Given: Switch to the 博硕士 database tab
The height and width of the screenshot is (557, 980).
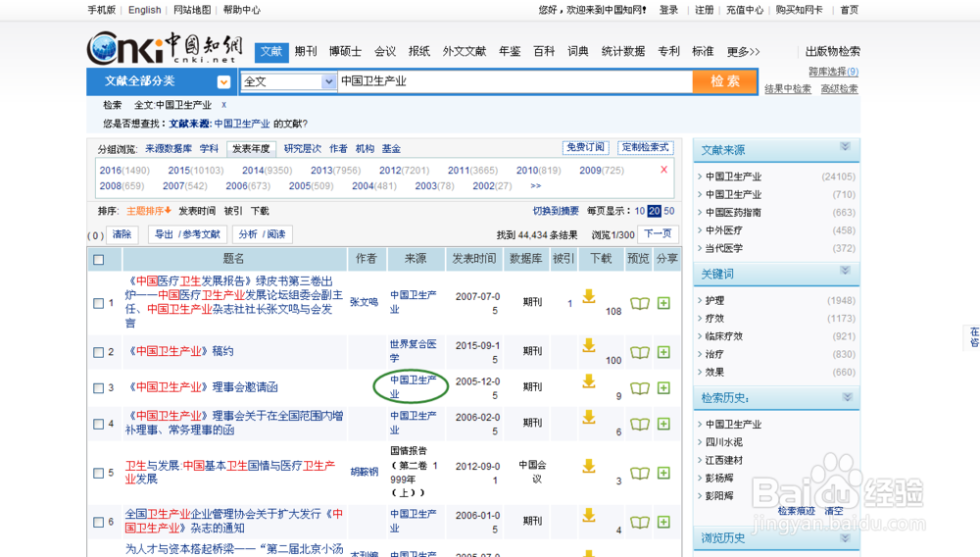Looking at the screenshot, I should tap(345, 51).
